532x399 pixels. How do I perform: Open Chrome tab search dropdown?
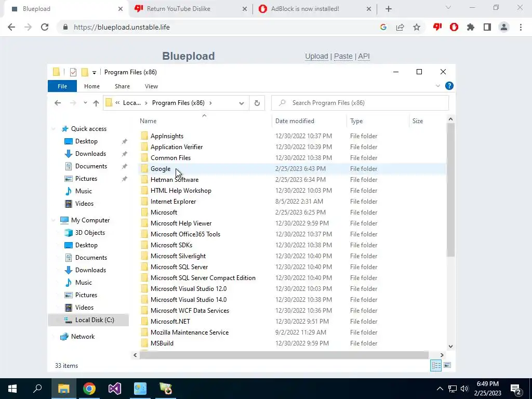pyautogui.click(x=448, y=7)
